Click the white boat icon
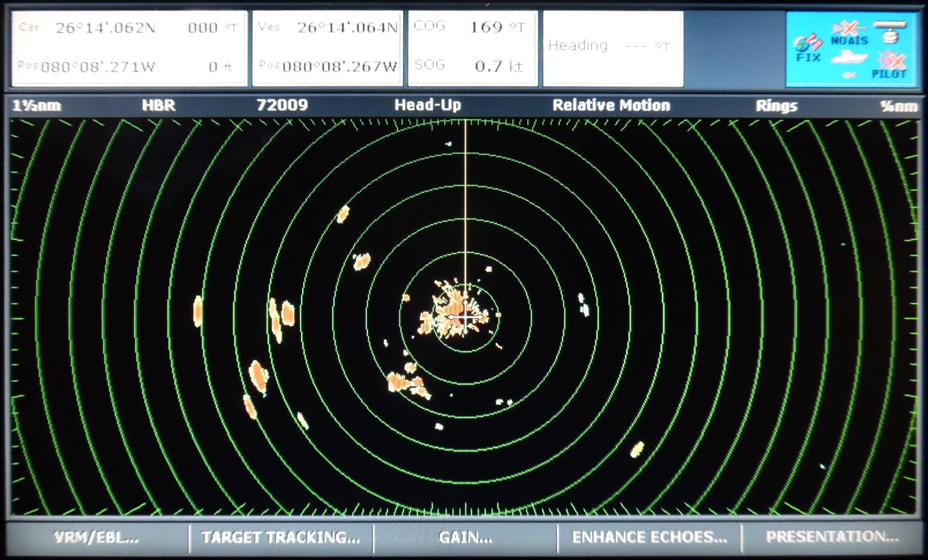The image size is (928, 560). (850, 57)
